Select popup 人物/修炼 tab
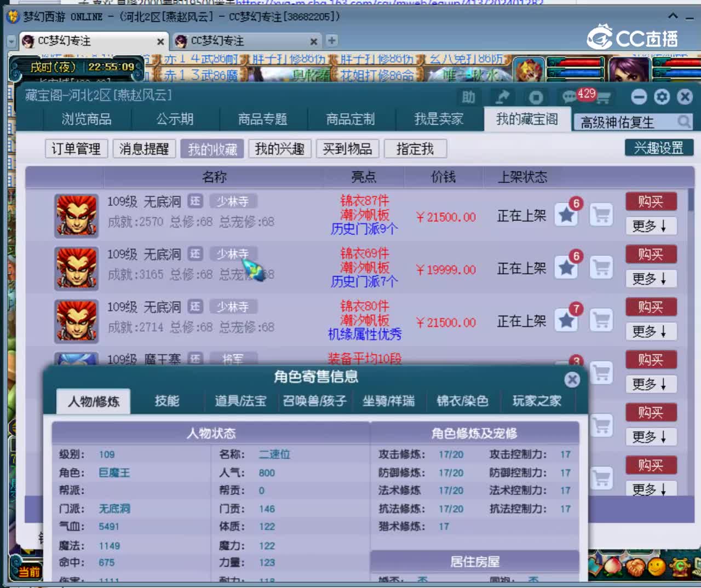Screen dimensions: 701x588 [94, 401]
